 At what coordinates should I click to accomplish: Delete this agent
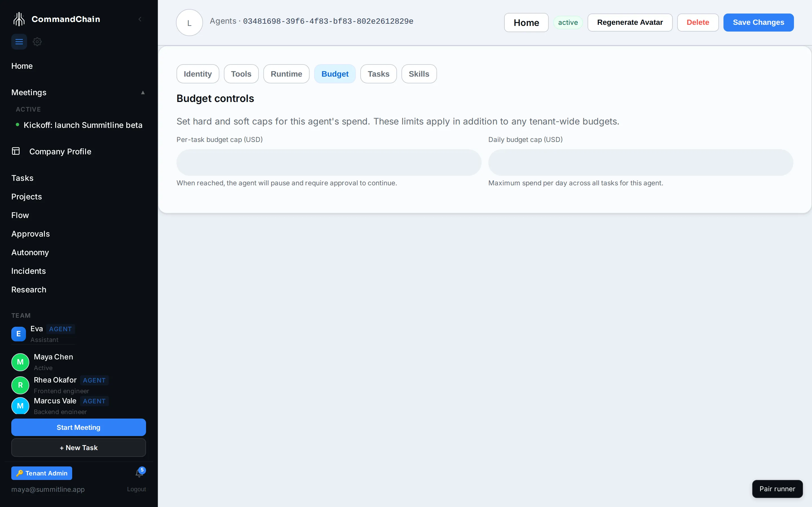coord(698,23)
